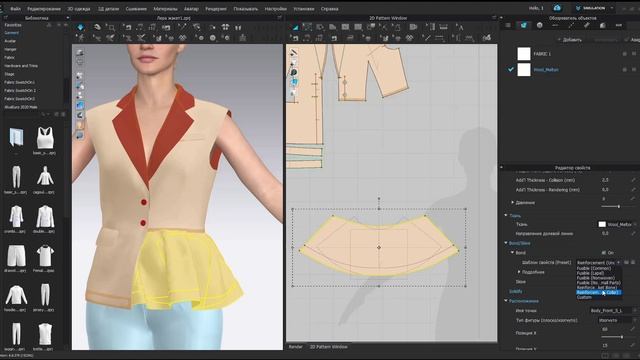The width and height of the screenshot is (640, 360).
Task: Open the Файл menu
Action: 15,9
